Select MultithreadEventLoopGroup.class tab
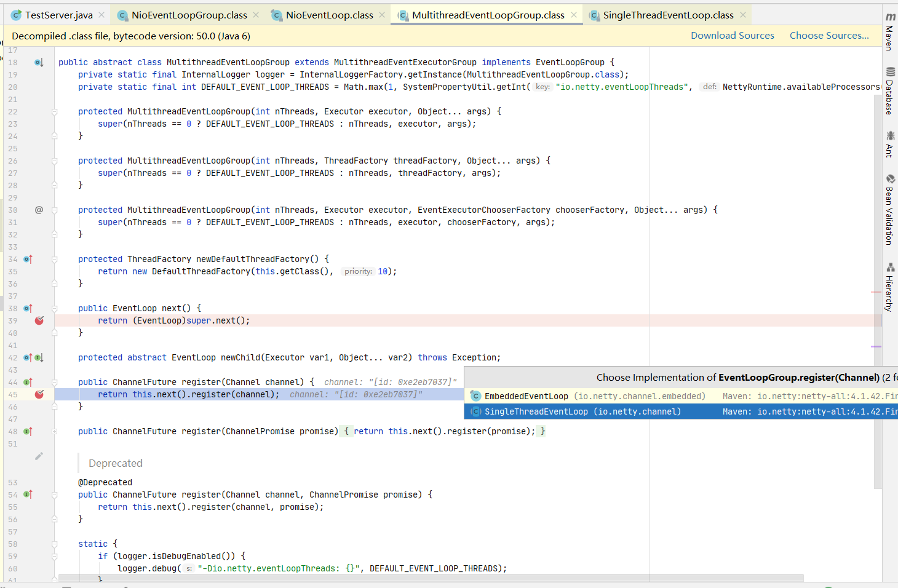 [488, 15]
